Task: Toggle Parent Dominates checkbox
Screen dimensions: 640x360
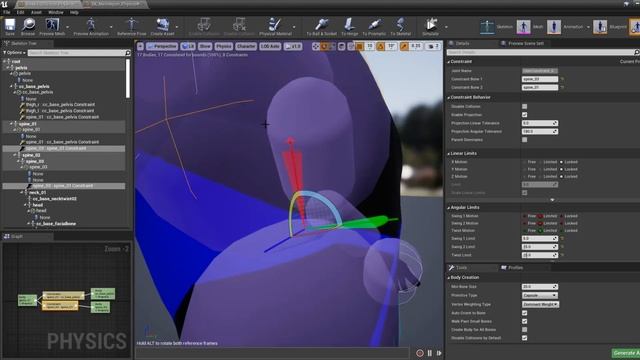Action: [524, 140]
